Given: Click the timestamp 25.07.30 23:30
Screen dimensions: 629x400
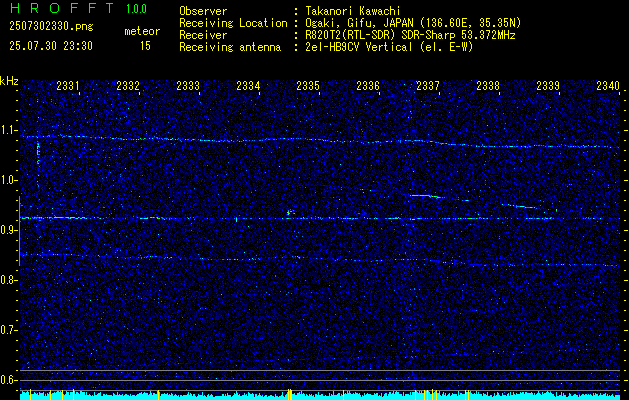Looking at the screenshot, I should [x=51, y=46].
